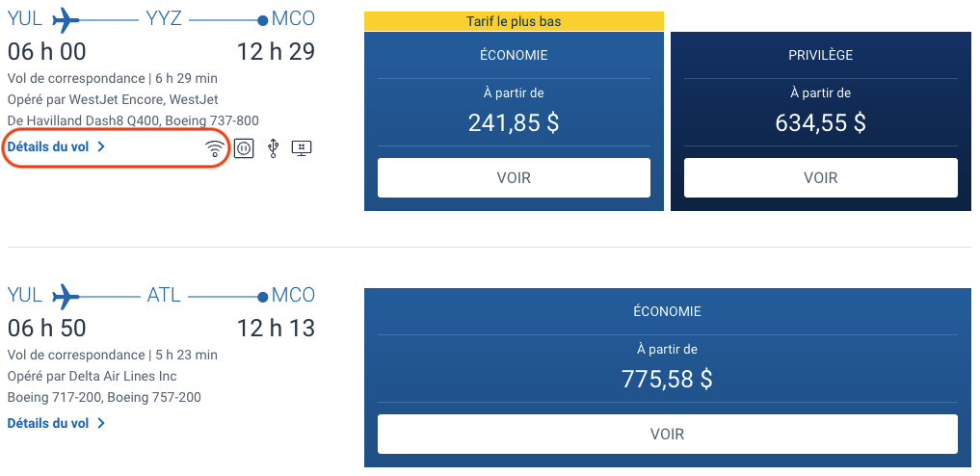Viewport: 980px width, 476px height.
Task: Click the airplane icon on the YUL–ATL–MCO route
Action: [66, 295]
